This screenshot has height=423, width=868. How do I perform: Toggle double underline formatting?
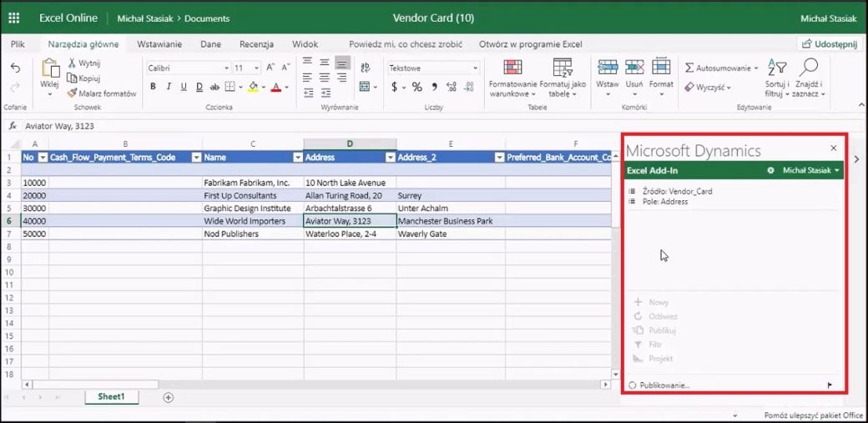pyautogui.click(x=199, y=87)
